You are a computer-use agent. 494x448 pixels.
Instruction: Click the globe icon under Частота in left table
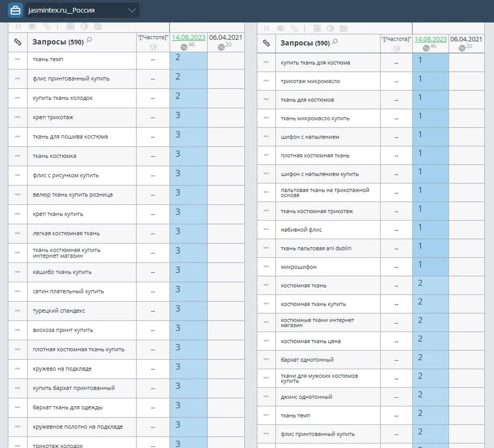click(x=153, y=47)
